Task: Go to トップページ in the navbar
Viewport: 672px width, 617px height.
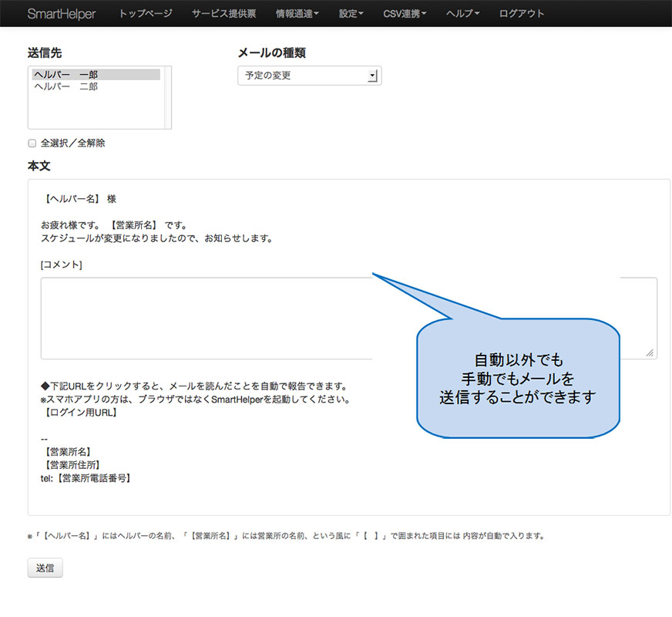Action: (x=146, y=14)
